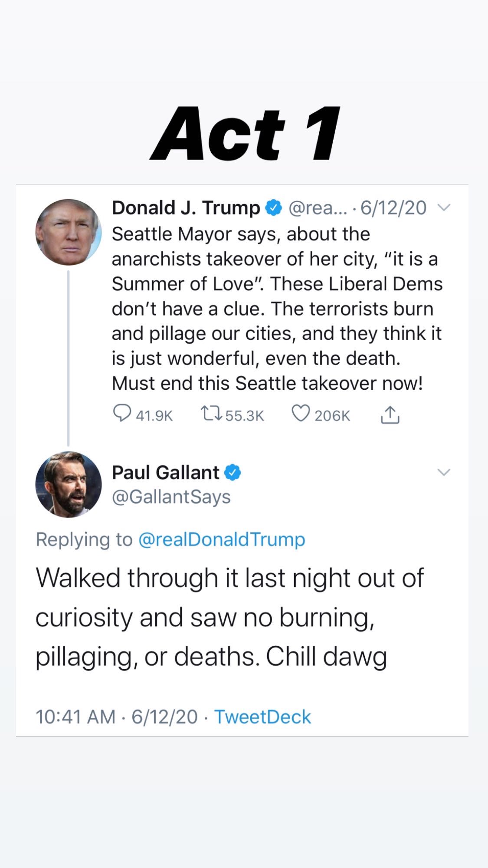Open the 6/12/20 date on Trump's tweet
Viewport: 488px width, 868px height.
click(x=393, y=208)
